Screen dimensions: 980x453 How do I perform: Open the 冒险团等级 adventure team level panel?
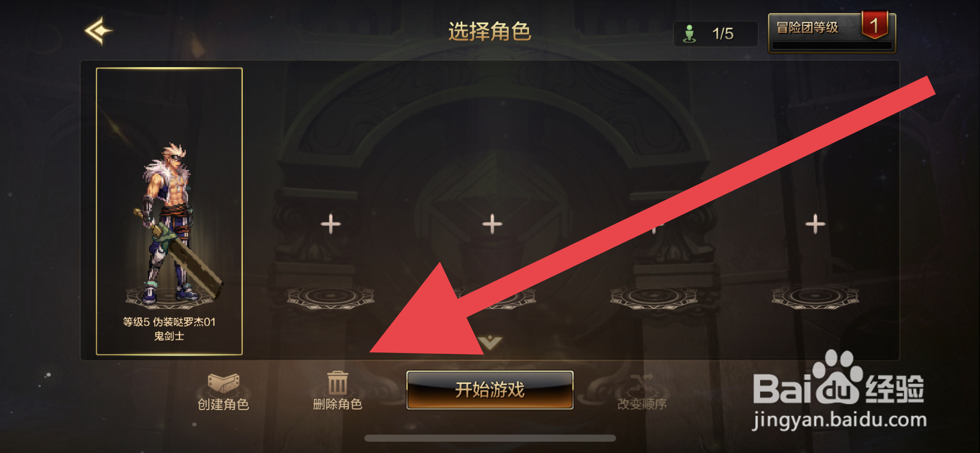832,33
